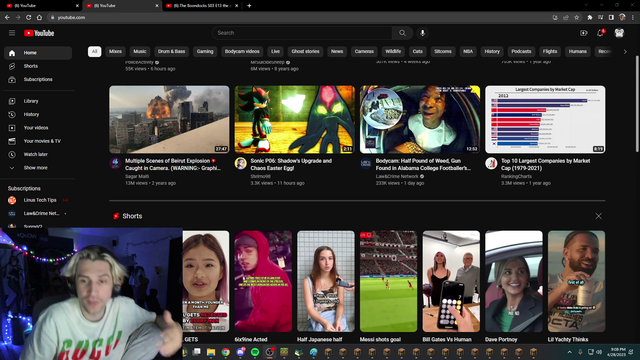Select the Flights filter chip
Screen dimensions: 640x360
tap(550, 51)
